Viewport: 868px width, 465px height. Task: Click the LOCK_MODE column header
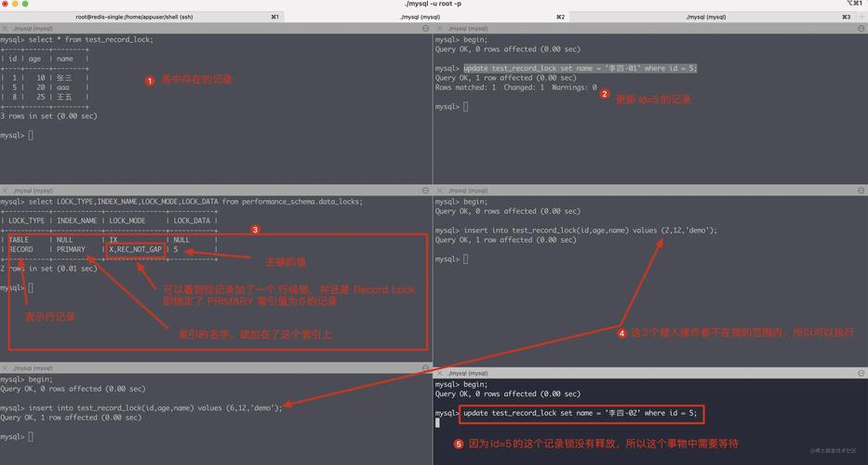pos(127,221)
